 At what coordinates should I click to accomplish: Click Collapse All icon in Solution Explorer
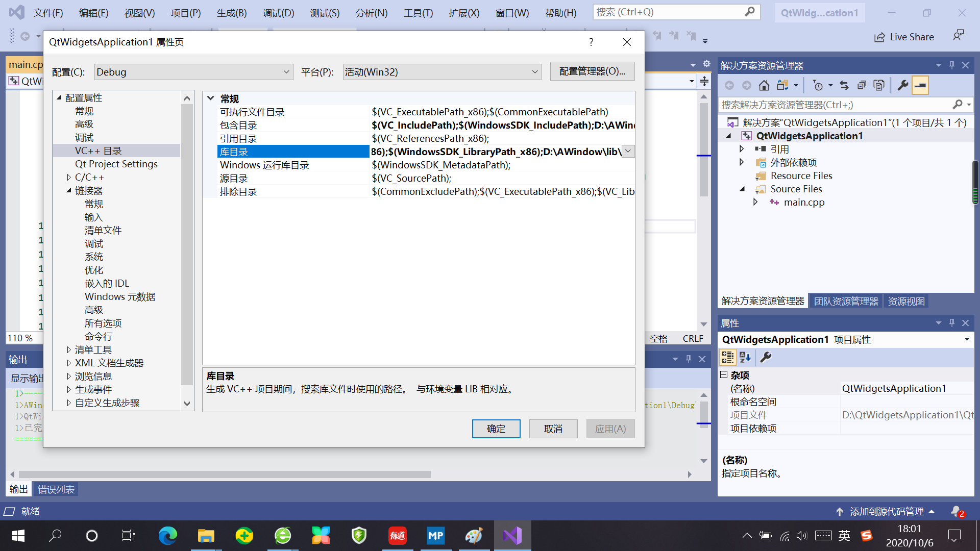tap(862, 85)
